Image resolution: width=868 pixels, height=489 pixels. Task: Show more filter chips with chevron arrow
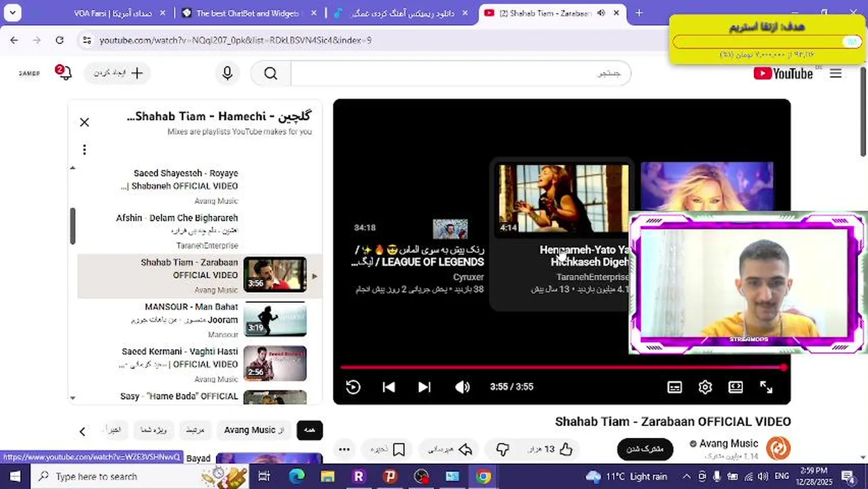pyautogui.click(x=82, y=431)
